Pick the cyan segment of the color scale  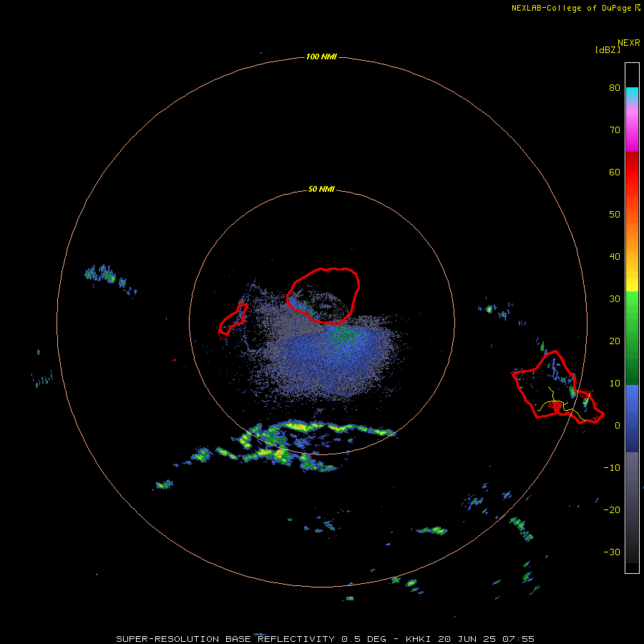click(632, 92)
